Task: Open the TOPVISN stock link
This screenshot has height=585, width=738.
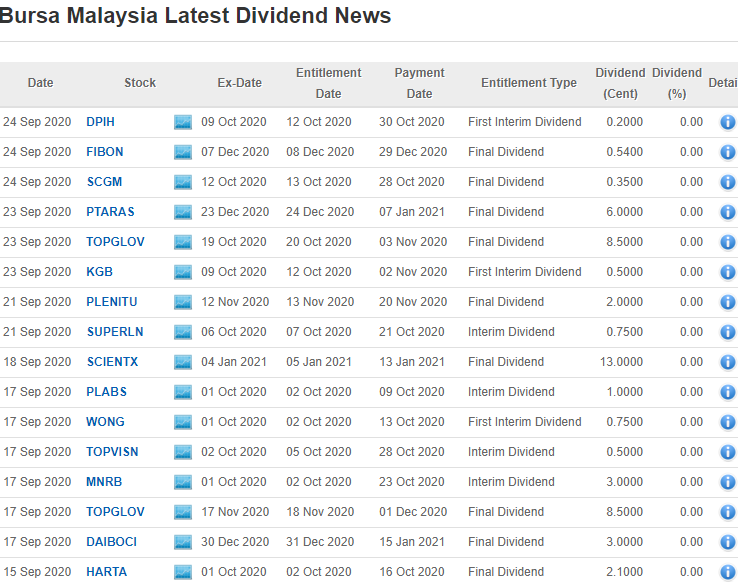Action: click(x=112, y=452)
